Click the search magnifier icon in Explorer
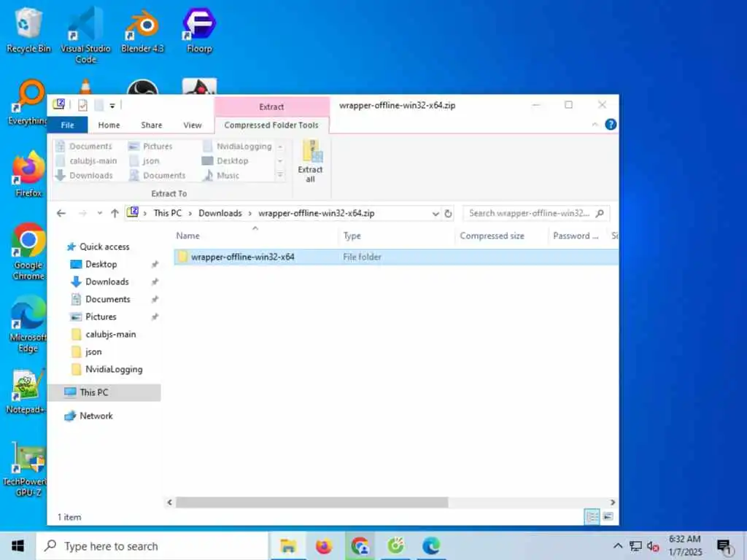 pos(600,214)
